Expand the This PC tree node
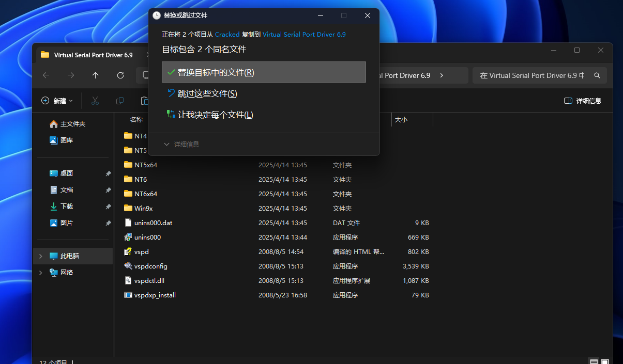 [x=41, y=256]
